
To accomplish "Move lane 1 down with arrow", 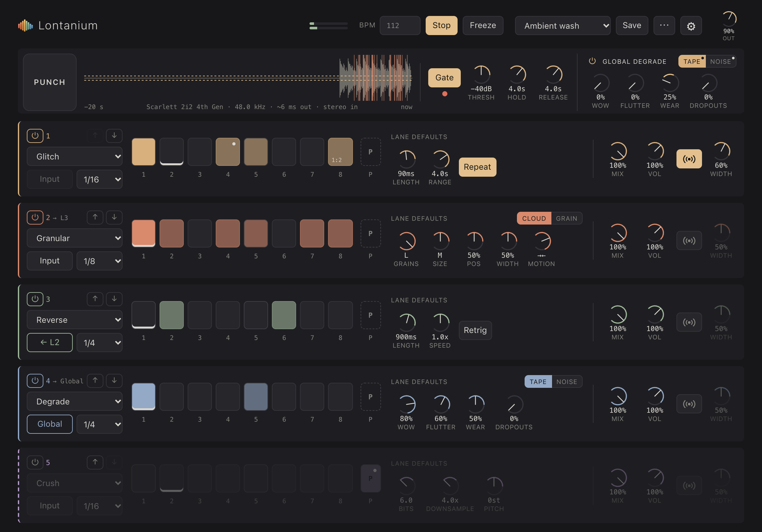I will coord(114,136).
